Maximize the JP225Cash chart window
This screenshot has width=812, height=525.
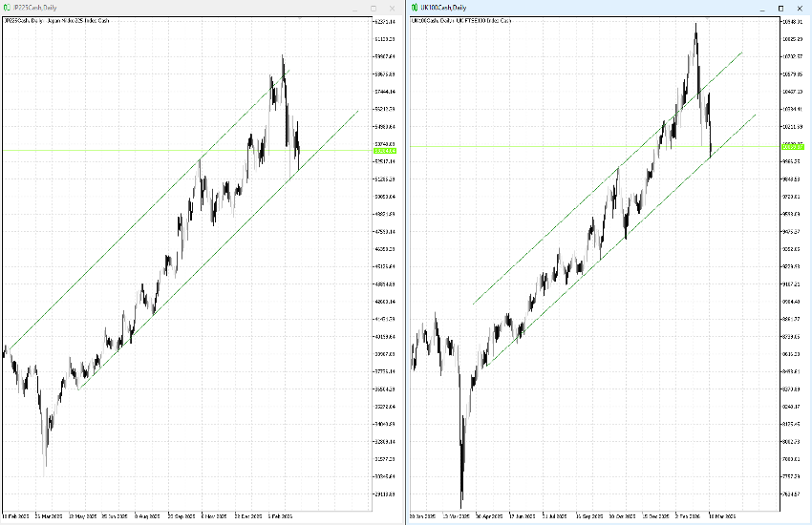click(x=373, y=8)
